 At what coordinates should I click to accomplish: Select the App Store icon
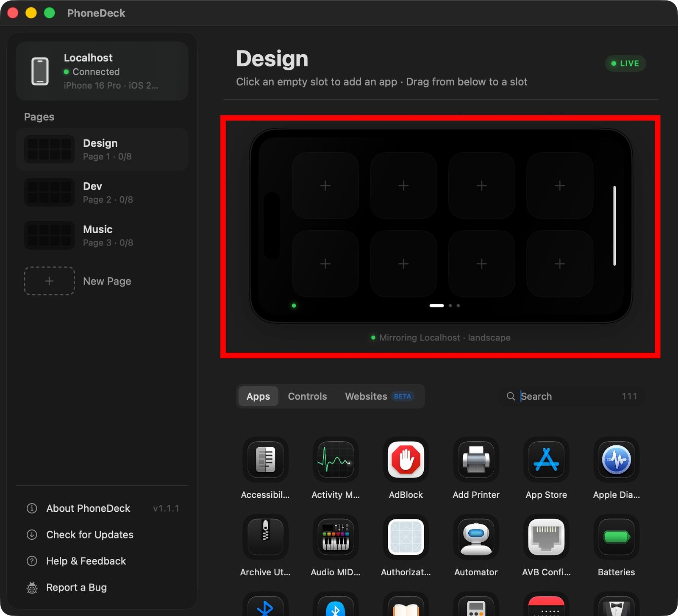(x=546, y=460)
